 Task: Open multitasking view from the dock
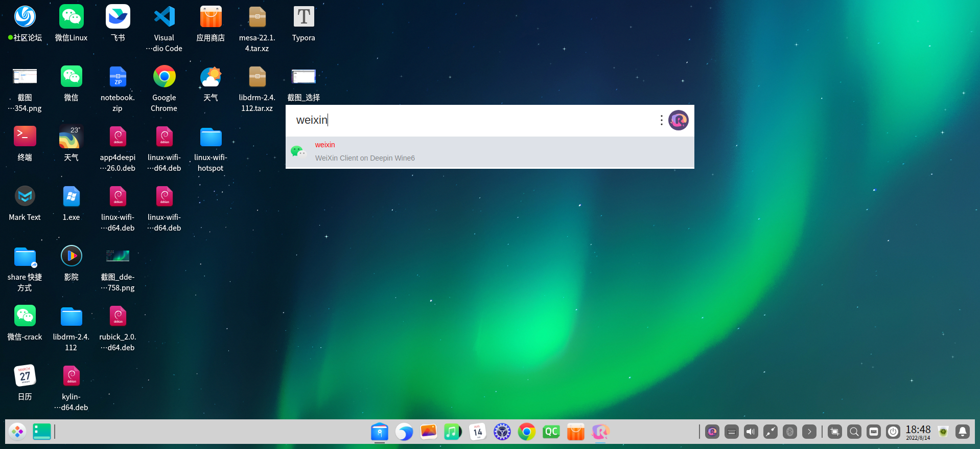pos(42,432)
